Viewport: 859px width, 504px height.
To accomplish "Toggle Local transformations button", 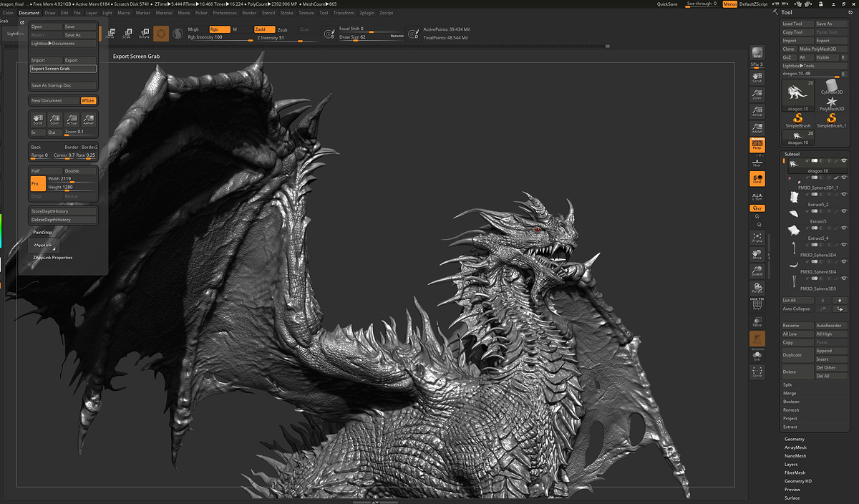I will pyautogui.click(x=757, y=179).
